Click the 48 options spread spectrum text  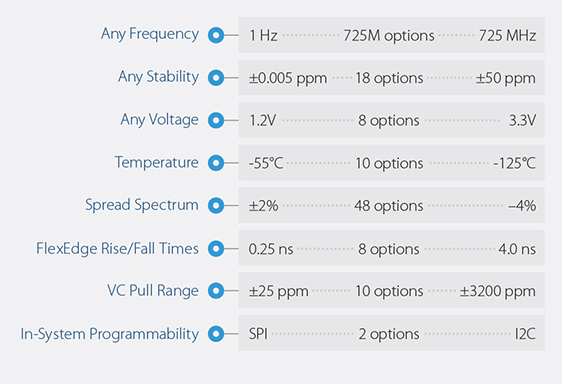coord(389,206)
